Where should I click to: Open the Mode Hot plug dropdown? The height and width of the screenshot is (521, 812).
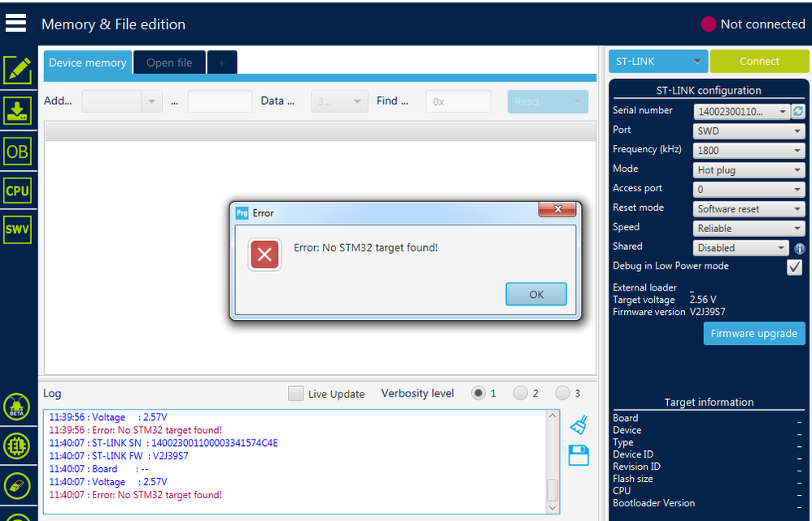tap(749, 170)
